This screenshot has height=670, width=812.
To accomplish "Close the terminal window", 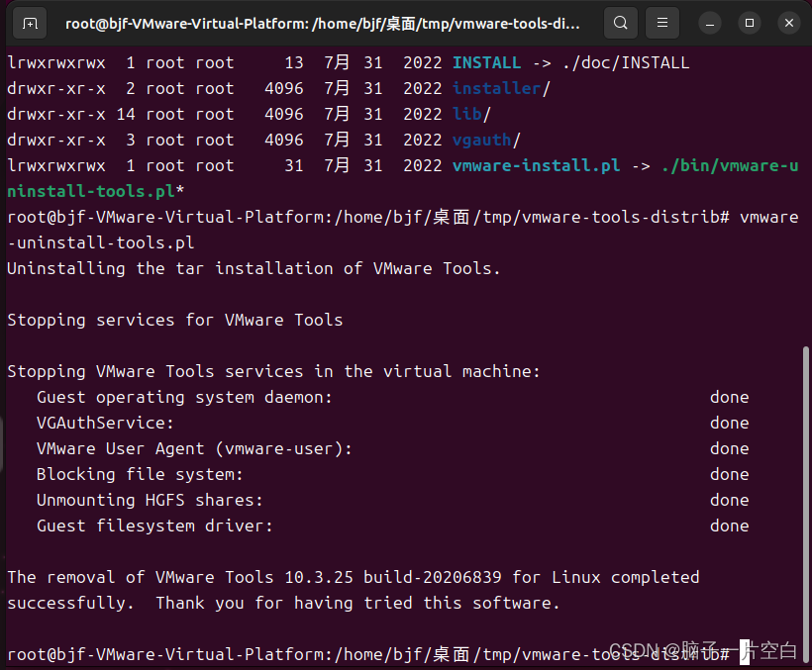I will click(787, 22).
